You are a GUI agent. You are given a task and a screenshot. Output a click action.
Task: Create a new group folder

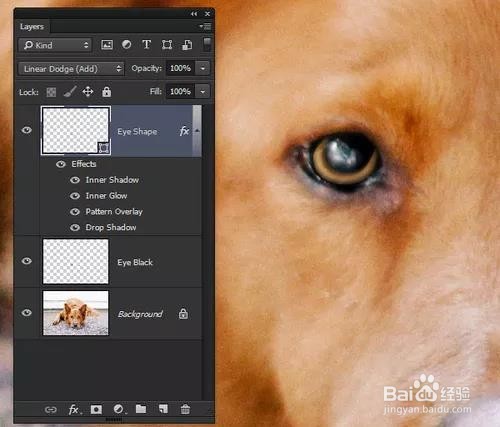141,409
